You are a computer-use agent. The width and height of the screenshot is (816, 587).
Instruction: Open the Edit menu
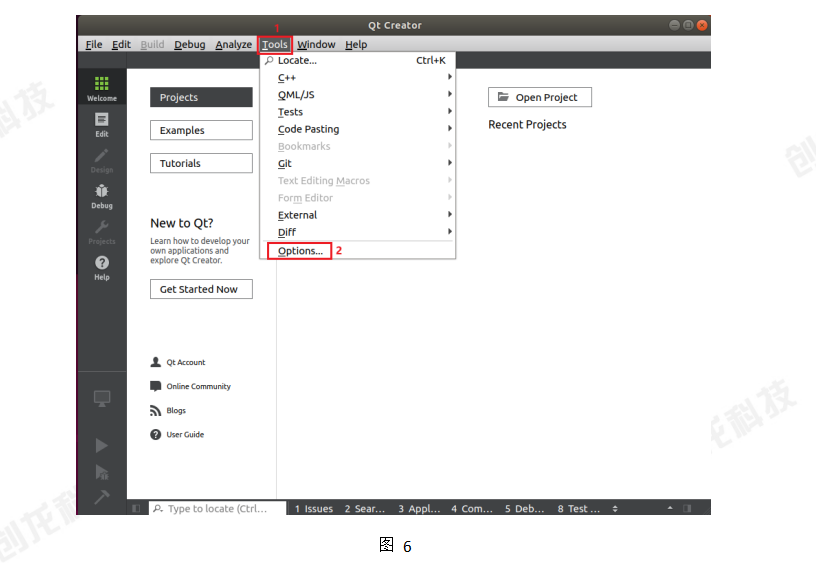[121, 45]
